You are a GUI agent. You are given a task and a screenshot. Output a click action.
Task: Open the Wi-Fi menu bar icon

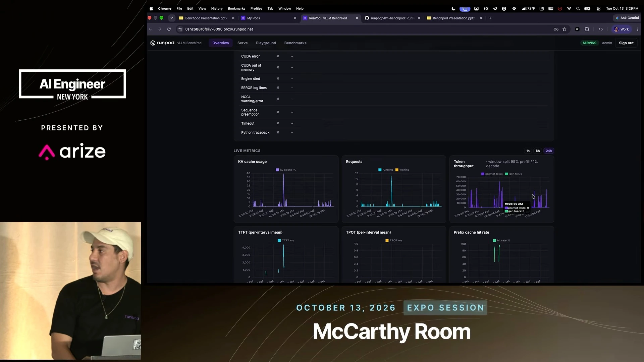[569, 9]
